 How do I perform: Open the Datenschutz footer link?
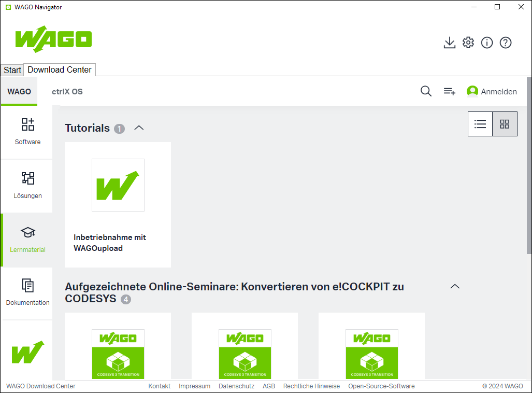(236, 386)
